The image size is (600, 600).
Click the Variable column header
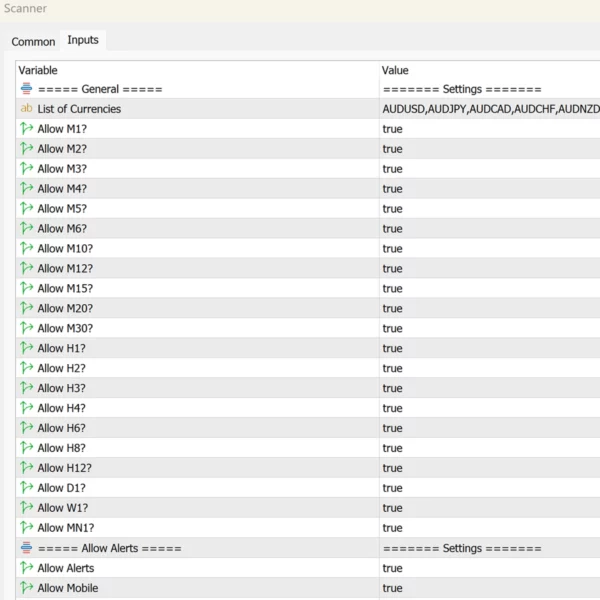[38, 70]
